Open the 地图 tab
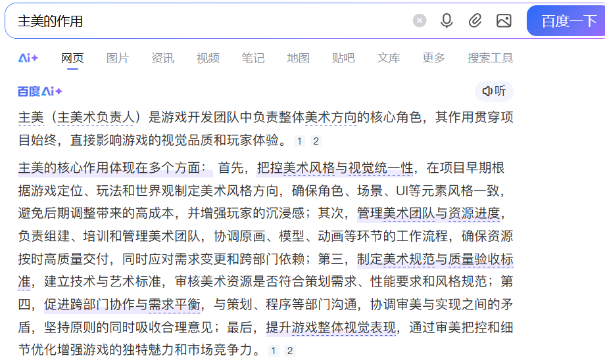Screen dimensions: 605x364 pyautogui.click(x=298, y=58)
